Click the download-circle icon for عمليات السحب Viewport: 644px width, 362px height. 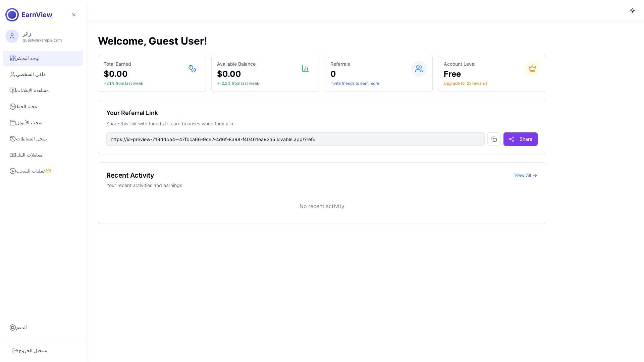[13, 171]
